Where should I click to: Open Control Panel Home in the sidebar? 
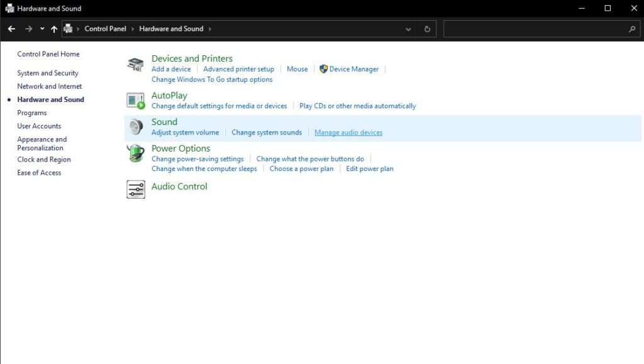(48, 54)
